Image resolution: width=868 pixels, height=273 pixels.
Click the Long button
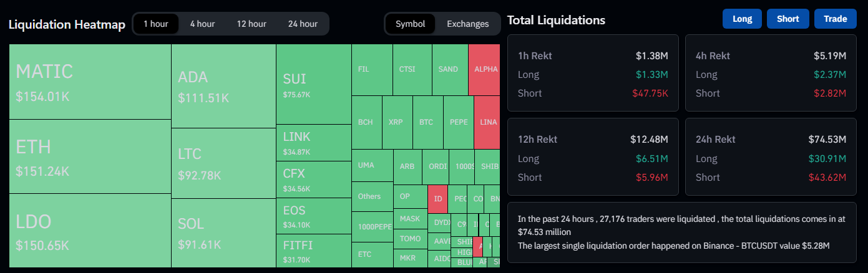pyautogui.click(x=742, y=19)
